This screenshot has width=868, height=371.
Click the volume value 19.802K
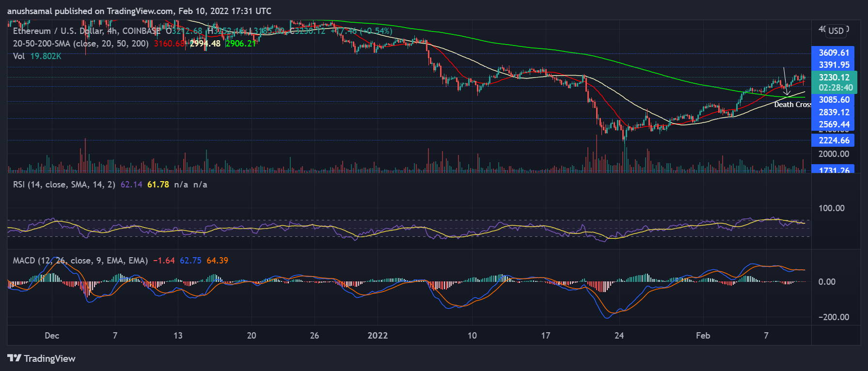[46, 56]
